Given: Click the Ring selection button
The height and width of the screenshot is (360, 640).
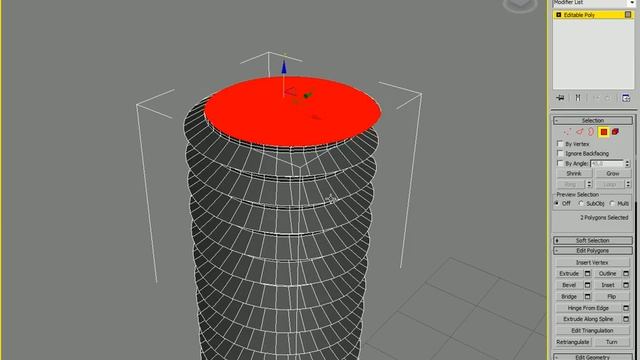Looking at the screenshot, I should pyautogui.click(x=570, y=184).
